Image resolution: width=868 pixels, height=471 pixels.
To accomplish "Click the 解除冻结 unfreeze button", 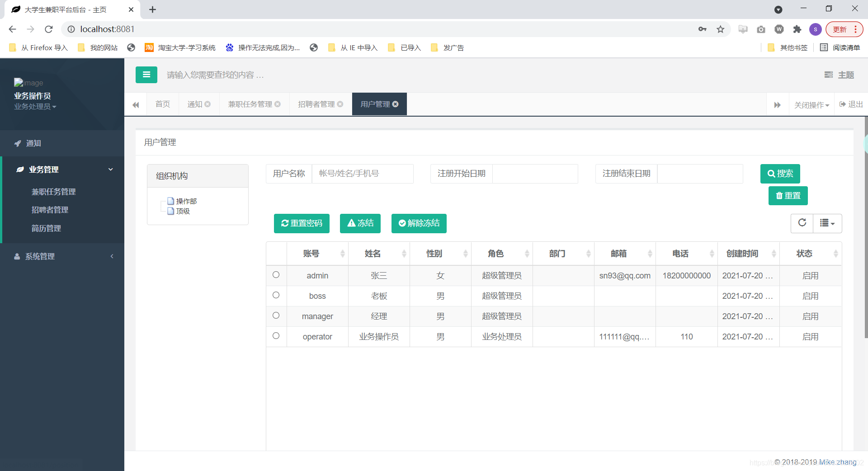I will 419,223.
